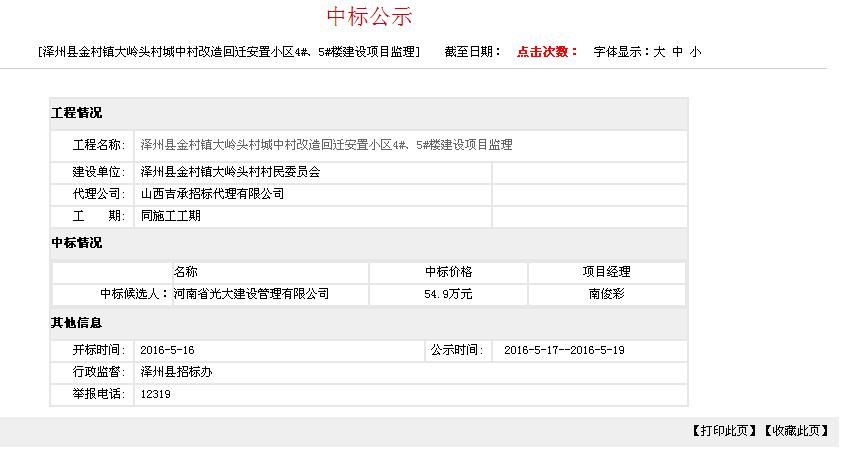Click the 其他信息 section heading
This screenshot has width=844, height=464.
point(76,323)
